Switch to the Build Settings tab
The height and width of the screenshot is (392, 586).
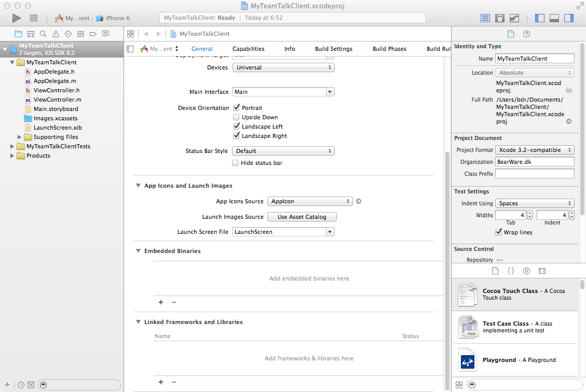[333, 49]
